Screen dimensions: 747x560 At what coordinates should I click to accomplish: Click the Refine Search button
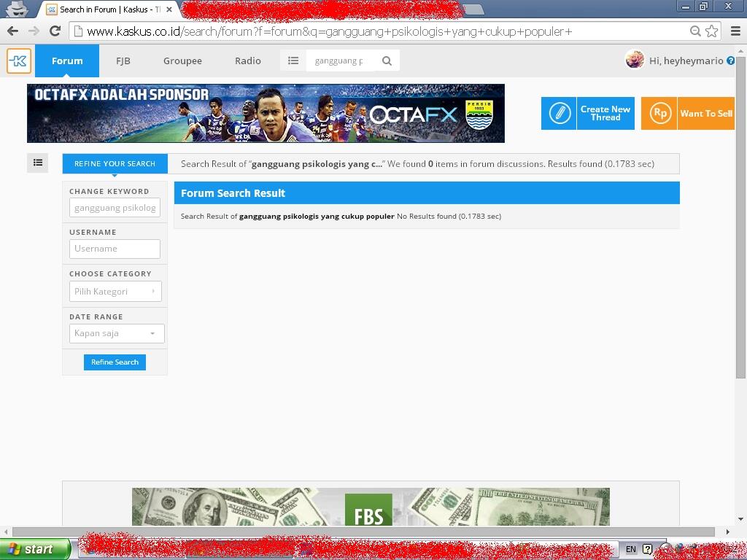click(x=115, y=362)
